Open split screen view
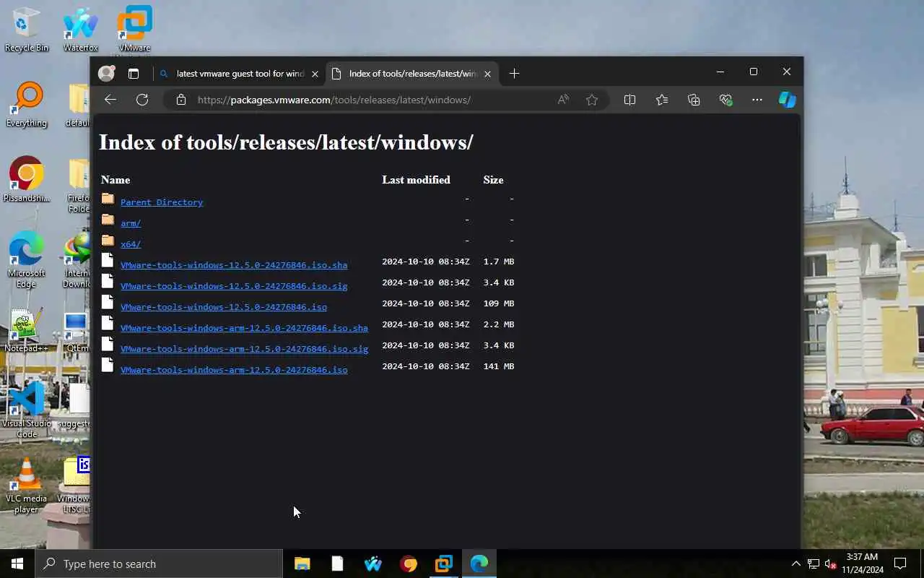The image size is (924, 578). click(629, 100)
